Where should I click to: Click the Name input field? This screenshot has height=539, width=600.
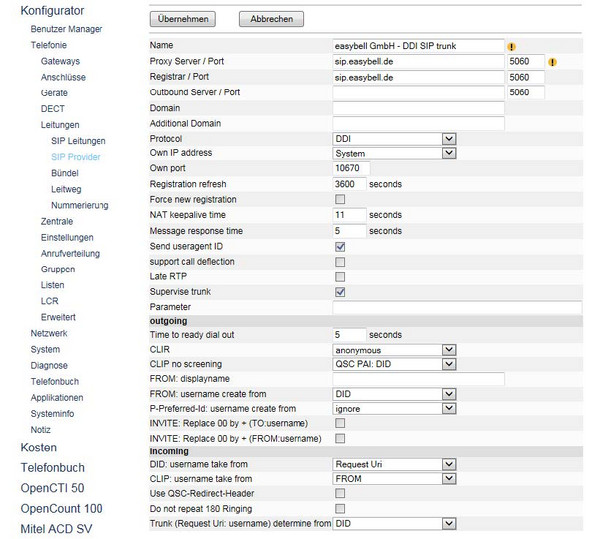pyautogui.click(x=418, y=46)
